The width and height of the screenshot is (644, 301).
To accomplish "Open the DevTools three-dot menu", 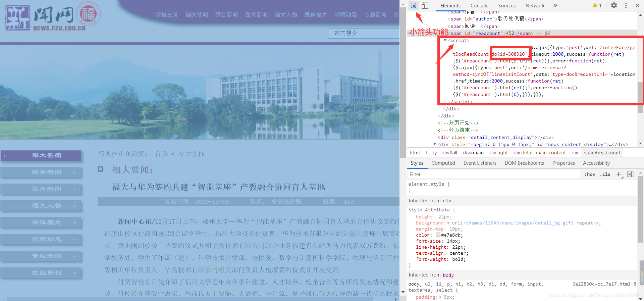I will (626, 5).
